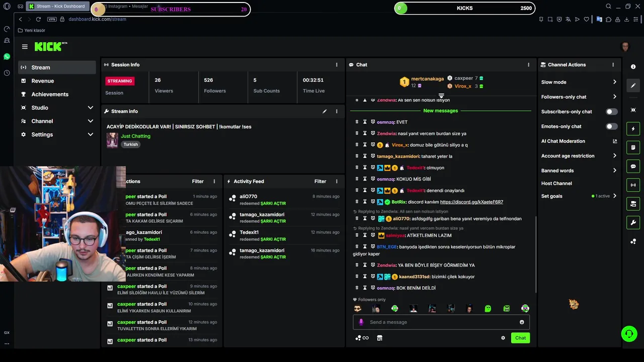644x362 pixels.
Task: Click the channel points infinity icon
Action: pyautogui.click(x=362, y=338)
